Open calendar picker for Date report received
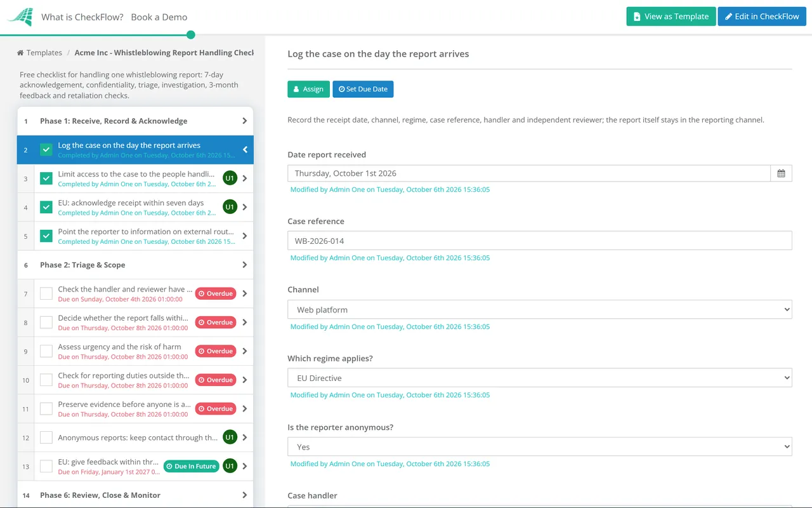The height and width of the screenshot is (508, 812). pos(781,173)
